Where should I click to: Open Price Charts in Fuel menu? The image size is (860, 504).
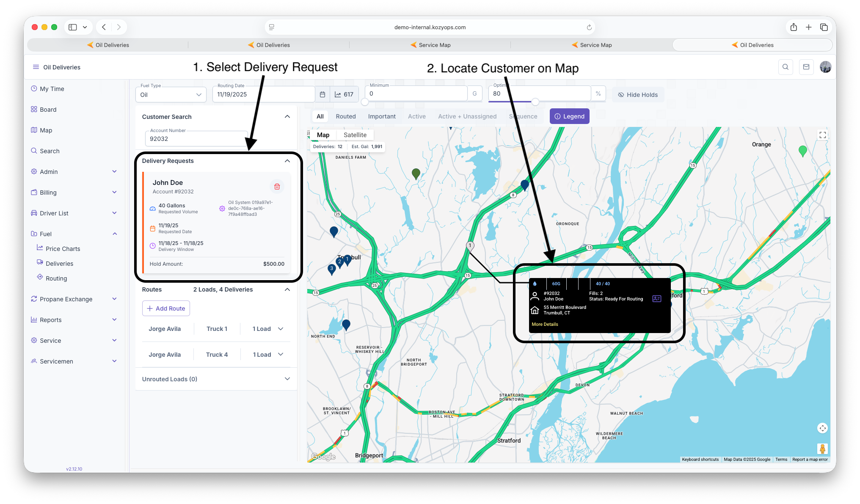(x=63, y=249)
